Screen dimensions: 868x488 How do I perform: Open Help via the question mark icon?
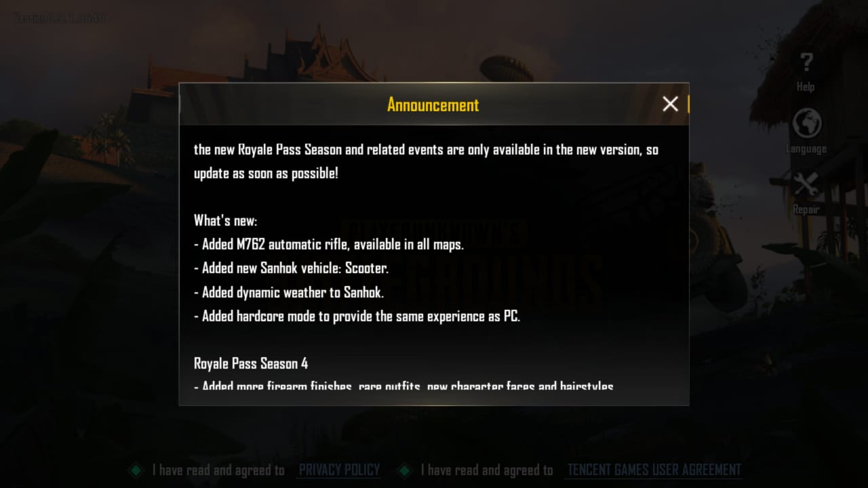pos(806,63)
